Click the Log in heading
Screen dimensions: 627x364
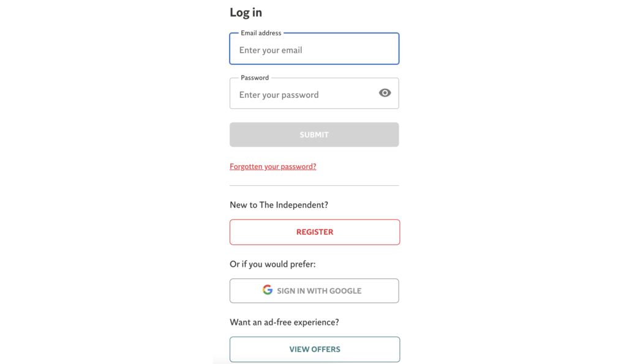(246, 13)
